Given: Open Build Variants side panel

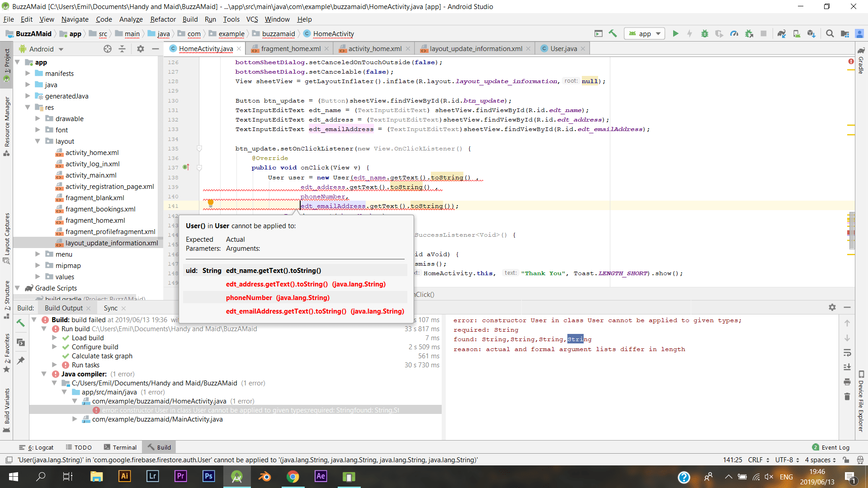Looking at the screenshot, I should pyautogui.click(x=6, y=410).
